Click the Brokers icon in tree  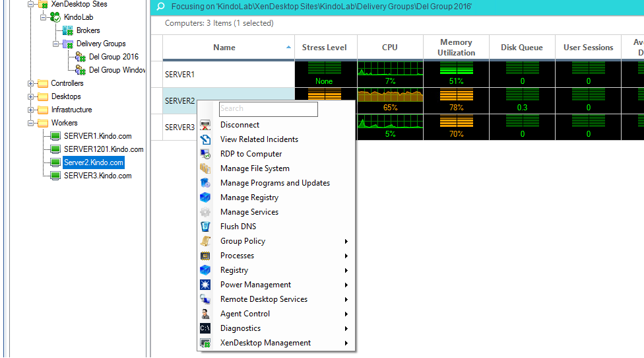68,30
